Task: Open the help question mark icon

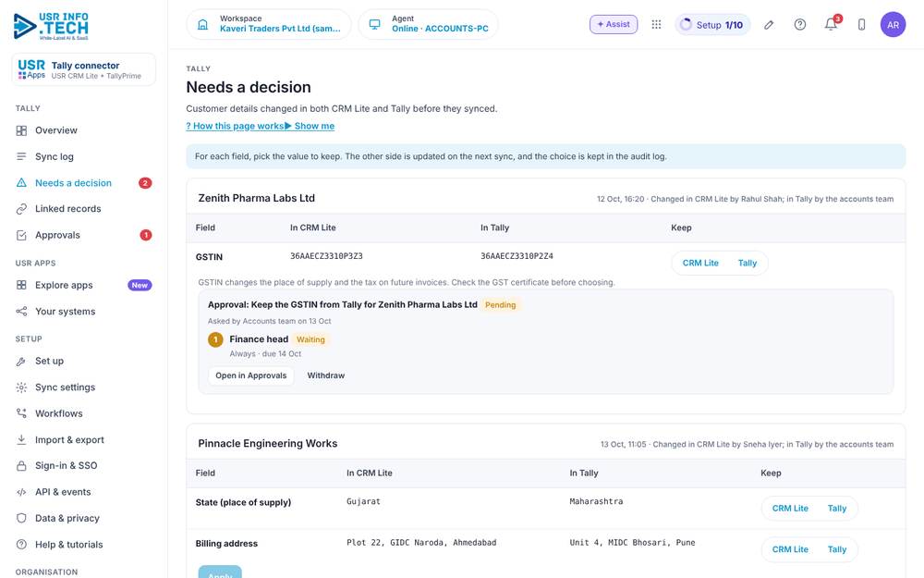Action: click(799, 25)
